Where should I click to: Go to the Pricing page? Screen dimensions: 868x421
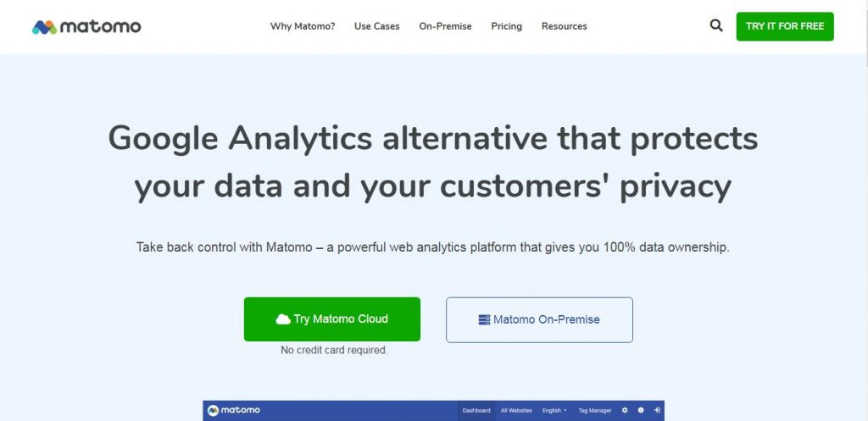(507, 26)
